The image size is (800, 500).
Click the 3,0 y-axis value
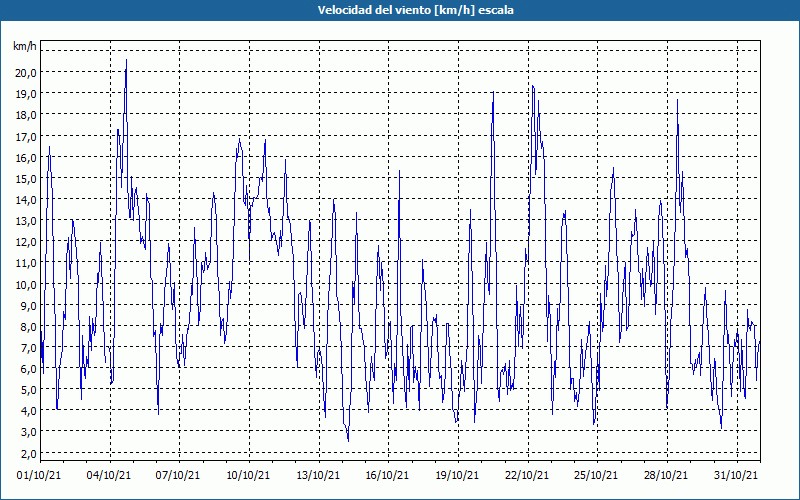click(28, 432)
